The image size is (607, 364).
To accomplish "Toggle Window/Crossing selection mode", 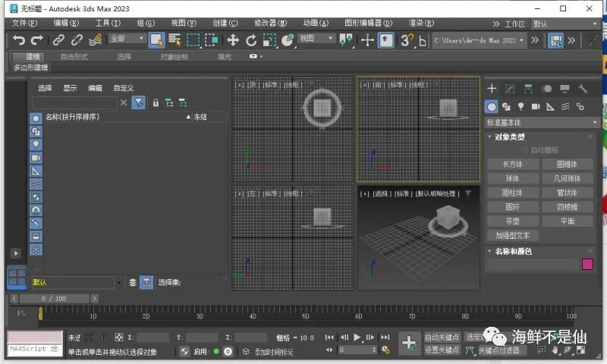I will click(212, 40).
